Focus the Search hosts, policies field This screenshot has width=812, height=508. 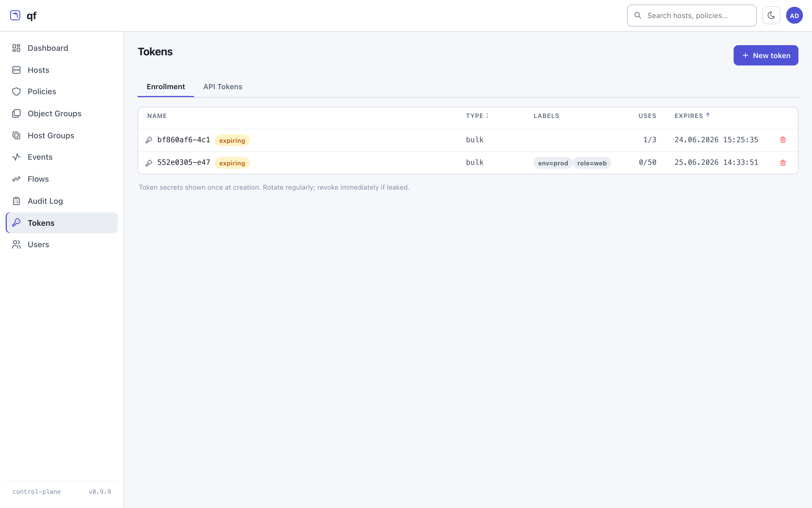click(692, 16)
